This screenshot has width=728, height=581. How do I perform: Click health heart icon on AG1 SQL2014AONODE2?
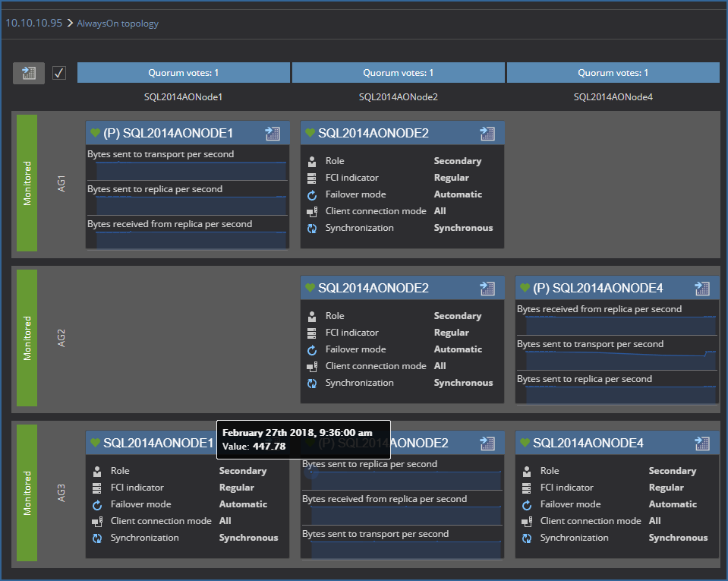pos(310,133)
